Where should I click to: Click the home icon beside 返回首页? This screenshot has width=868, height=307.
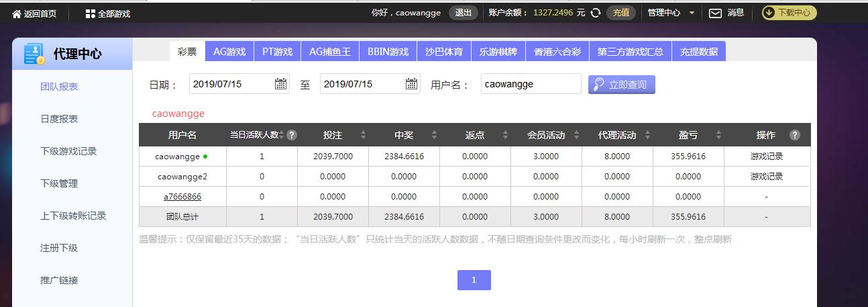click(x=17, y=13)
